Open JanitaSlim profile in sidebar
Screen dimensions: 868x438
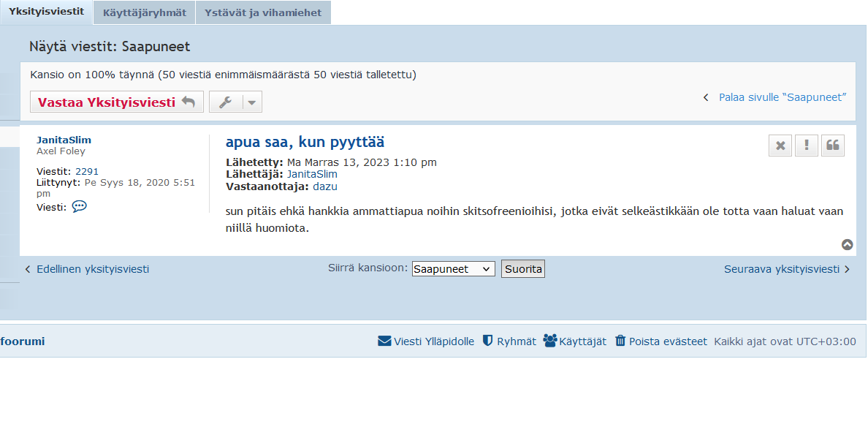click(x=64, y=140)
